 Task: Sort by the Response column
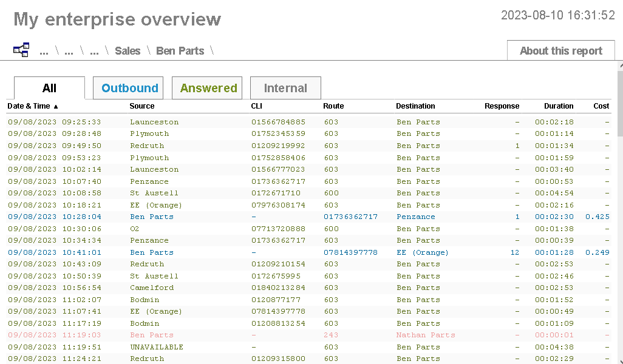[x=502, y=106]
